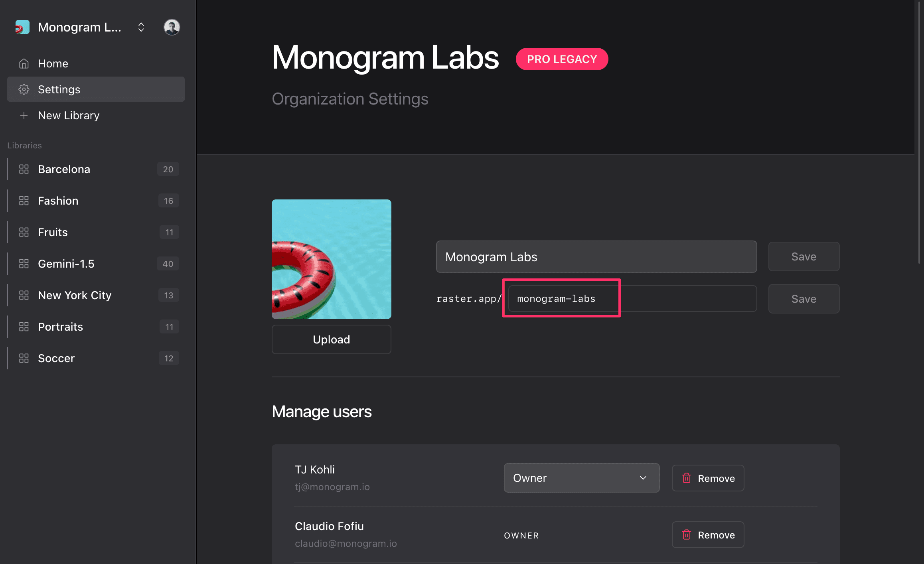Open the Fruits library
The image size is (924, 564).
pos(96,232)
